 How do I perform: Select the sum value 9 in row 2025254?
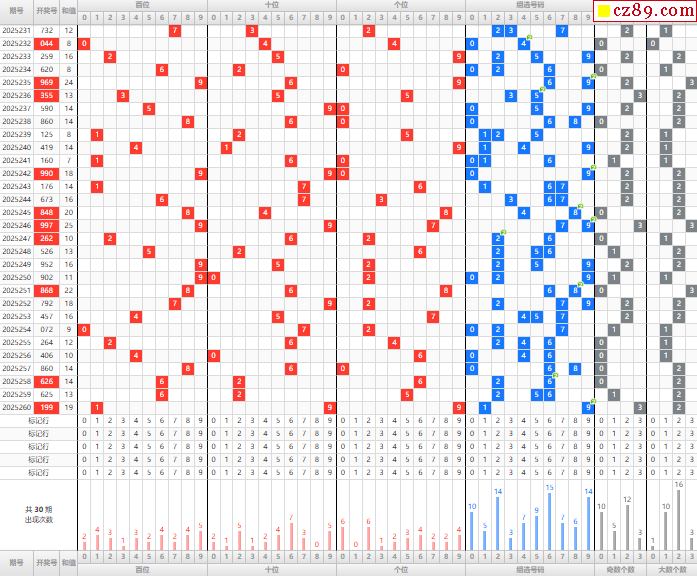click(68, 329)
